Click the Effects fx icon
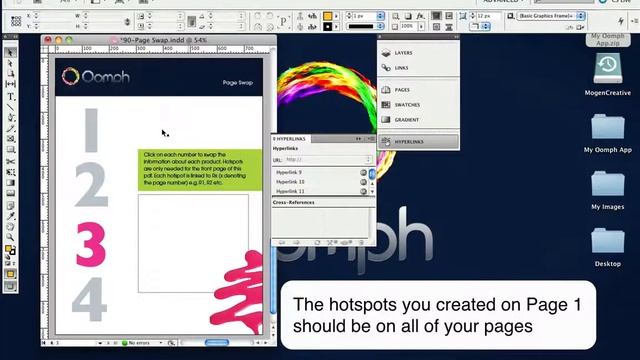This screenshot has height=360, width=640. [420, 16]
